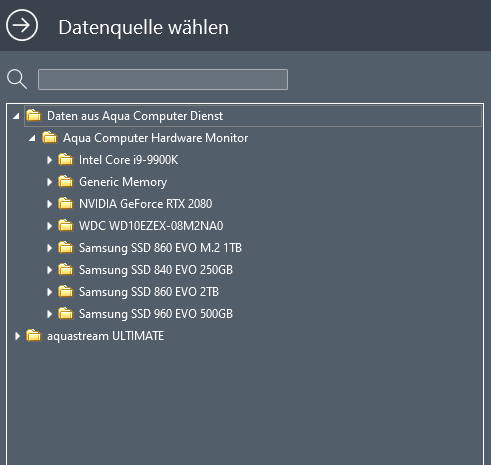This screenshot has width=491, height=465.
Task: Expand the Intel Core i9-9900K node
Action: click(x=49, y=160)
